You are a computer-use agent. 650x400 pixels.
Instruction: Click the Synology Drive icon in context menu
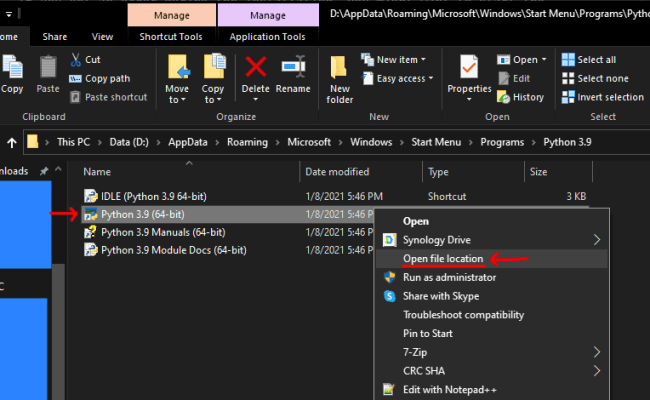(x=389, y=240)
